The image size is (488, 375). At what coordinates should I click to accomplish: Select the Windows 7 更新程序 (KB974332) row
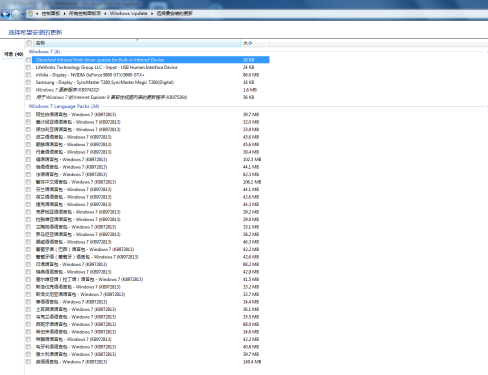tap(67, 90)
